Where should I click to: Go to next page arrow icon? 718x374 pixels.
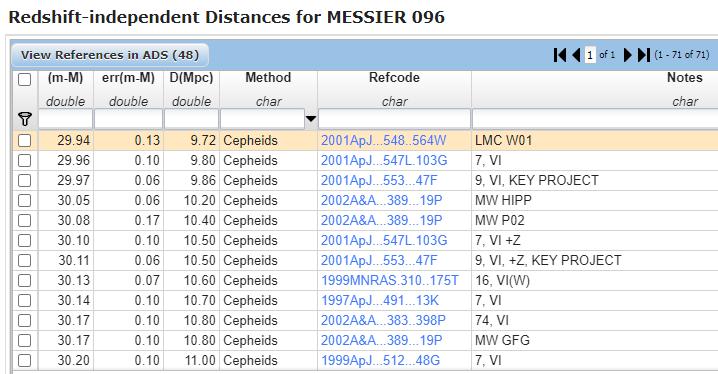point(628,55)
